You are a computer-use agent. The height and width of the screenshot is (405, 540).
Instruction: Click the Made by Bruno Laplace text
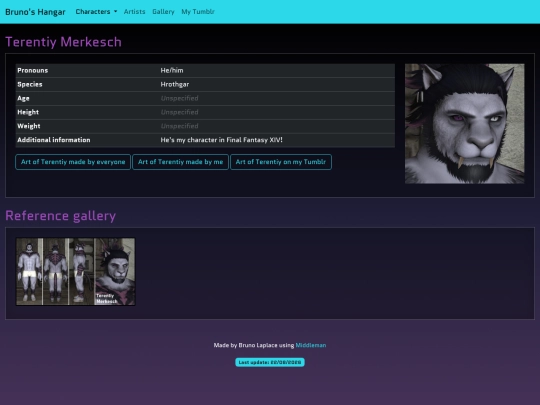[x=253, y=345]
